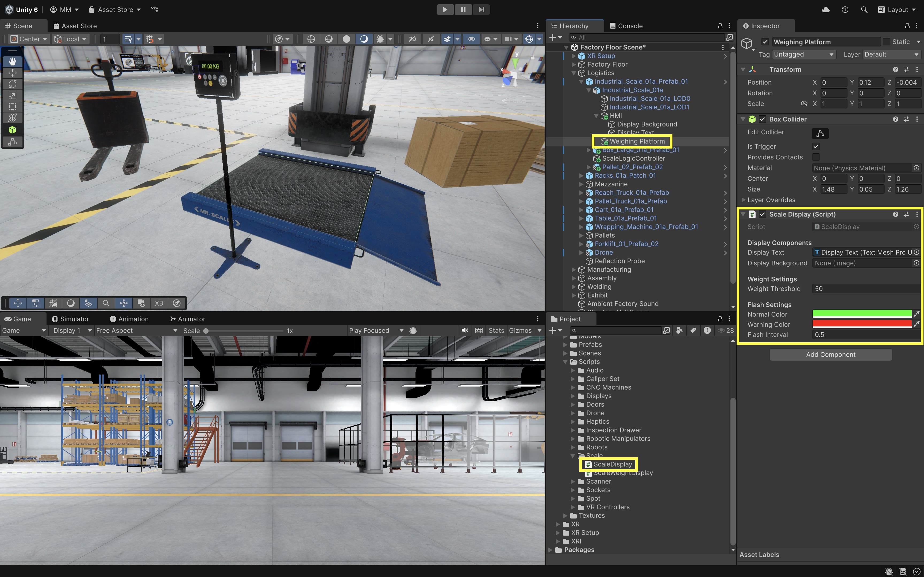The width and height of the screenshot is (924, 577).
Task: Toggle the Static checkbox in Inspector
Action: (x=887, y=42)
